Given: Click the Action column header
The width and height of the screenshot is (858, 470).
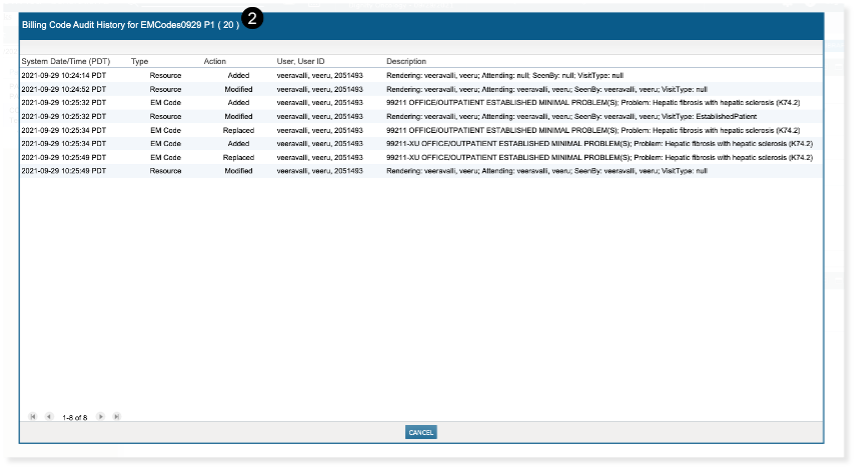Looking at the screenshot, I should pyautogui.click(x=215, y=62).
